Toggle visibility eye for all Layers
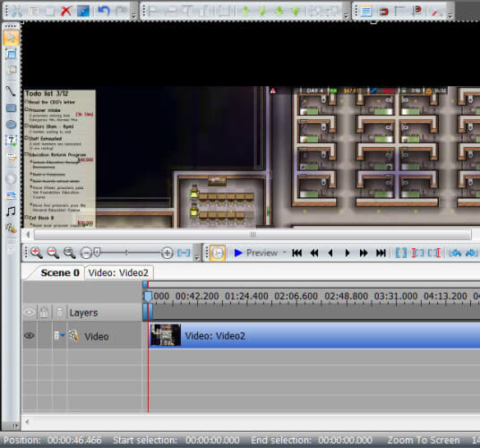480x448 pixels. click(30, 313)
